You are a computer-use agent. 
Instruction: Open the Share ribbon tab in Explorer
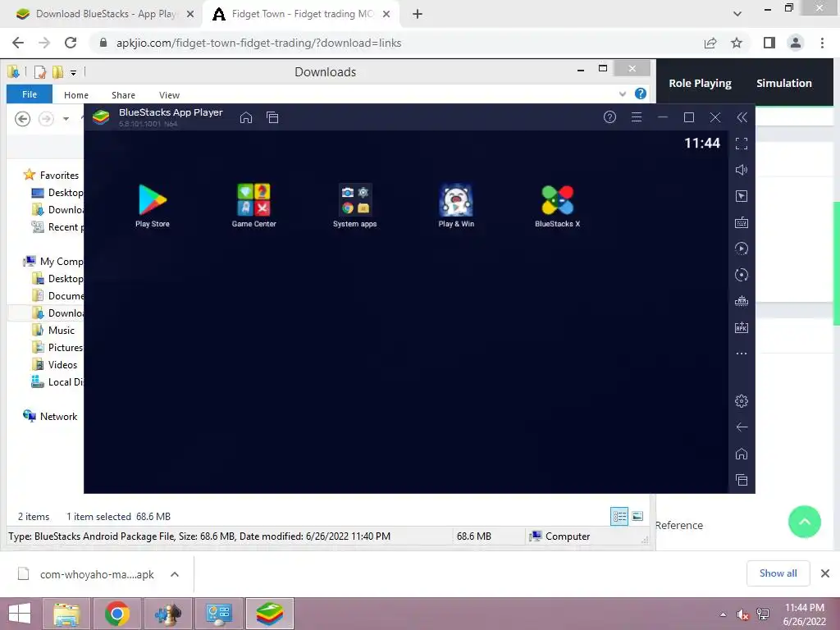click(123, 95)
